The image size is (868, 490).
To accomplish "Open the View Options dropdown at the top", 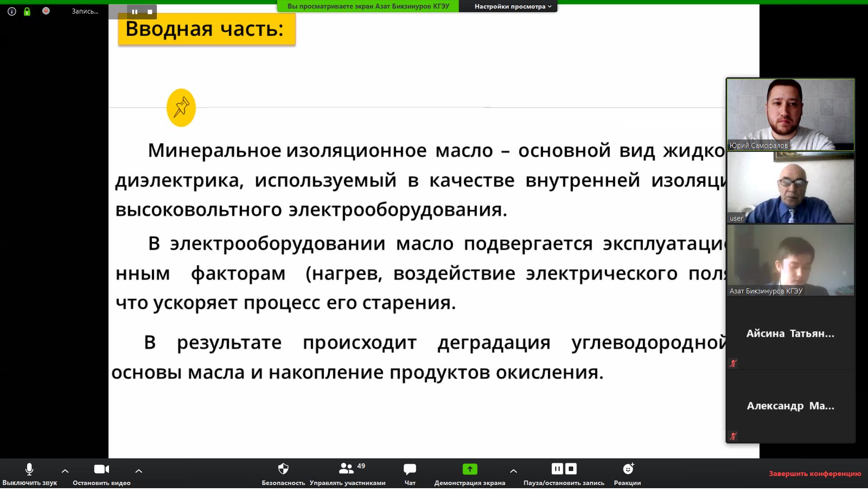I will (513, 6).
